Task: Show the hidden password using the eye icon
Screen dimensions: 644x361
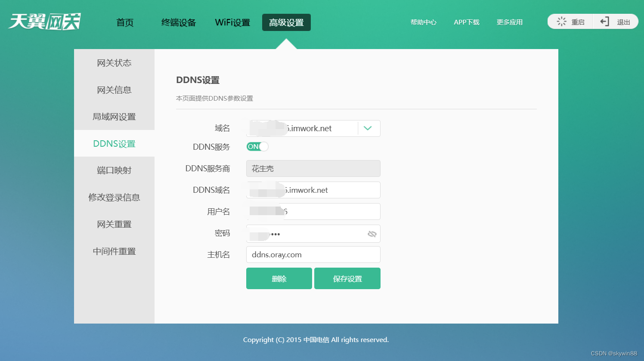Action: tap(372, 234)
